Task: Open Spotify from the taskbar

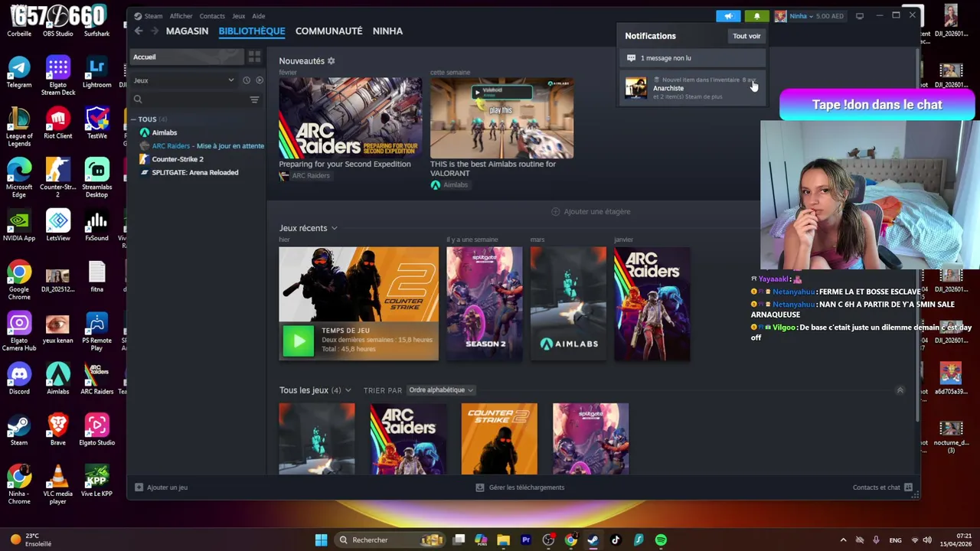Action: pos(661,540)
